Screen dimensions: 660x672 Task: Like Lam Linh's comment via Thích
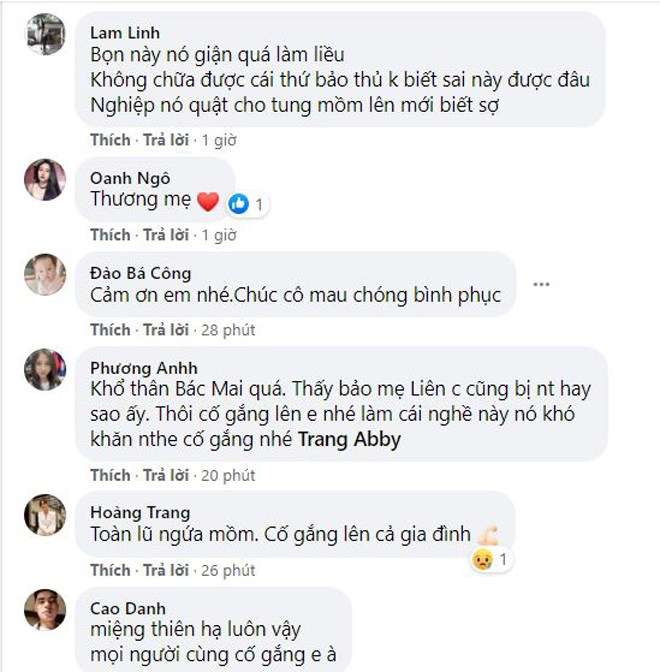pos(110,139)
